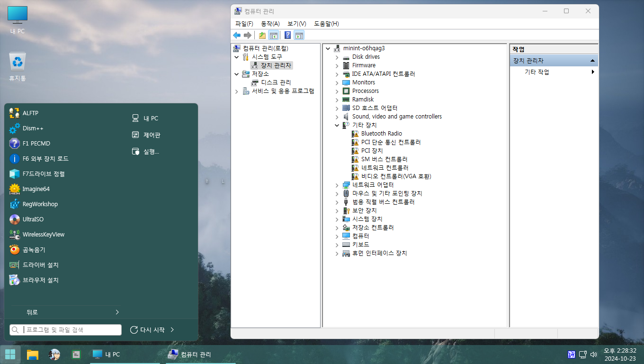
Task: Expand the IDE ATA/ATAPI 컨트롤러 category
Action: 337,74
